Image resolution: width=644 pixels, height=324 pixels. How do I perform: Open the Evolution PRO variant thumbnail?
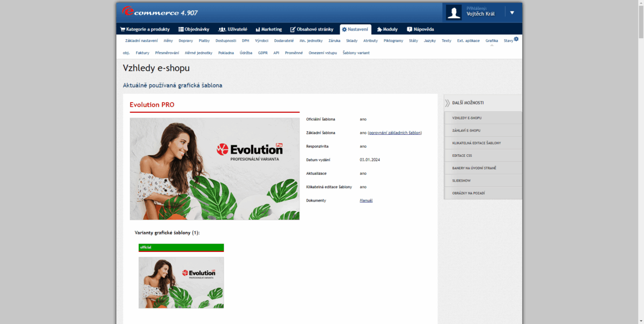click(x=181, y=282)
